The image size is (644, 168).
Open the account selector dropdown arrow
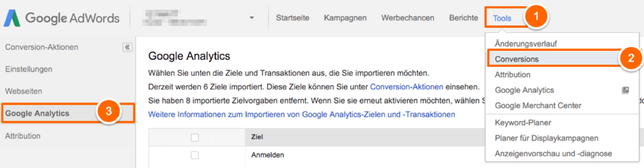[251, 18]
